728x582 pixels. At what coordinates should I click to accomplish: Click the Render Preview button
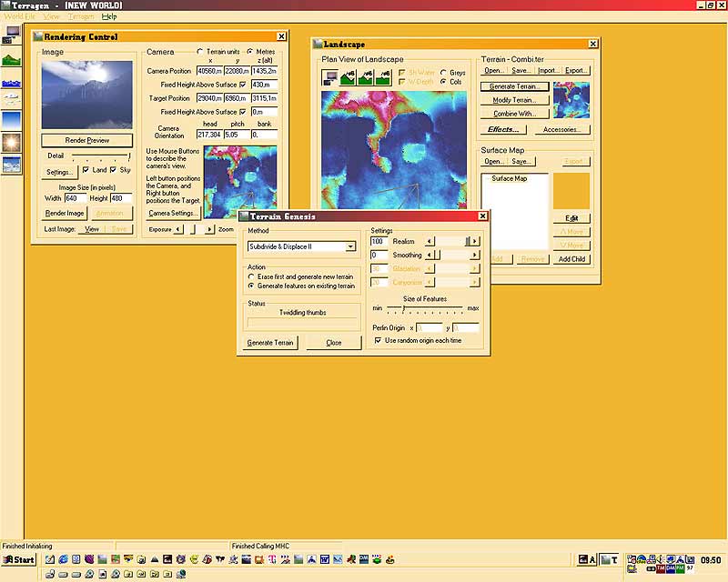coord(86,141)
